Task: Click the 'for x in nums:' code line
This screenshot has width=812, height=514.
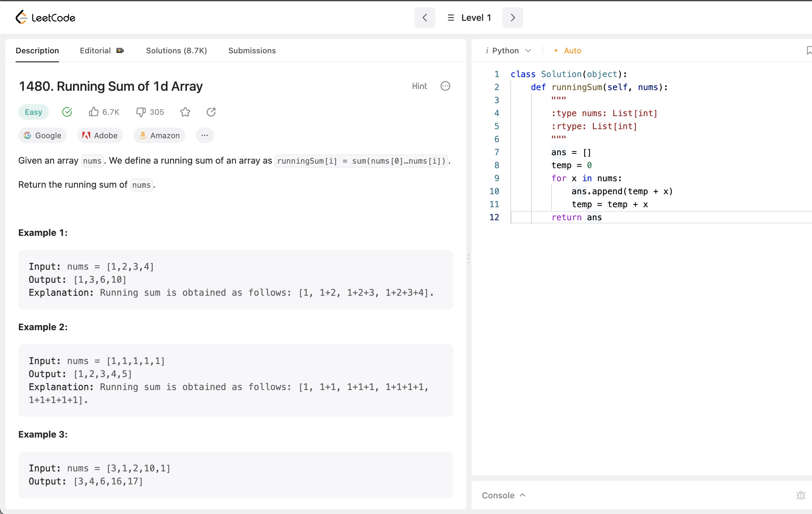Action: [x=586, y=178]
